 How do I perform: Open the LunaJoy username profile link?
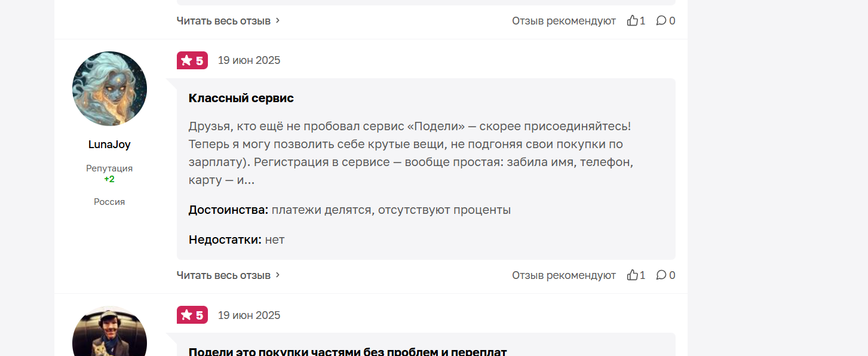[109, 145]
